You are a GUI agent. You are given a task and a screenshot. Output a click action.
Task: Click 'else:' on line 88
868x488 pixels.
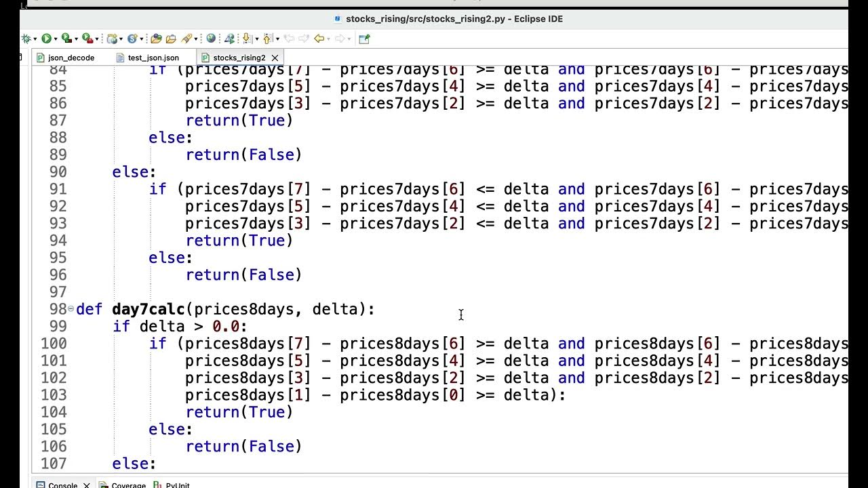point(171,138)
